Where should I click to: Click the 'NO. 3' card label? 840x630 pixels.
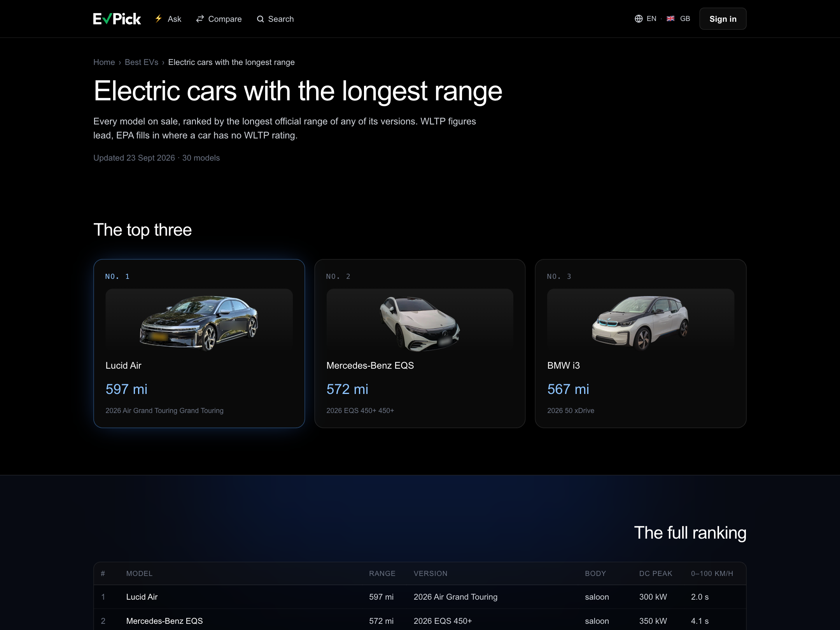559,276
